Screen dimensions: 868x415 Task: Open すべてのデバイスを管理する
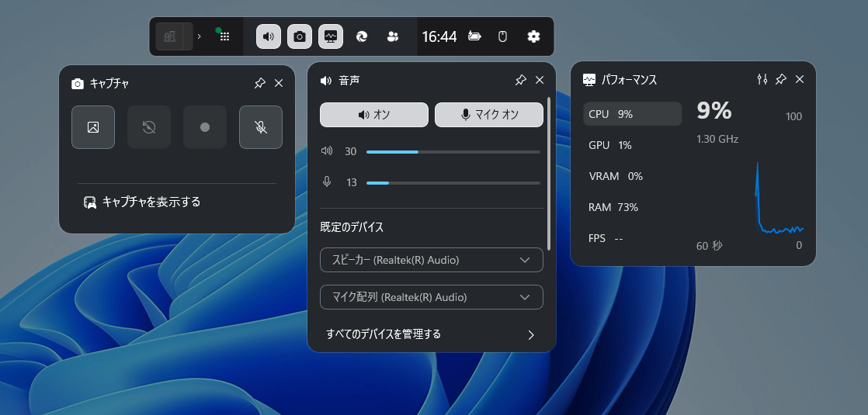(x=432, y=334)
